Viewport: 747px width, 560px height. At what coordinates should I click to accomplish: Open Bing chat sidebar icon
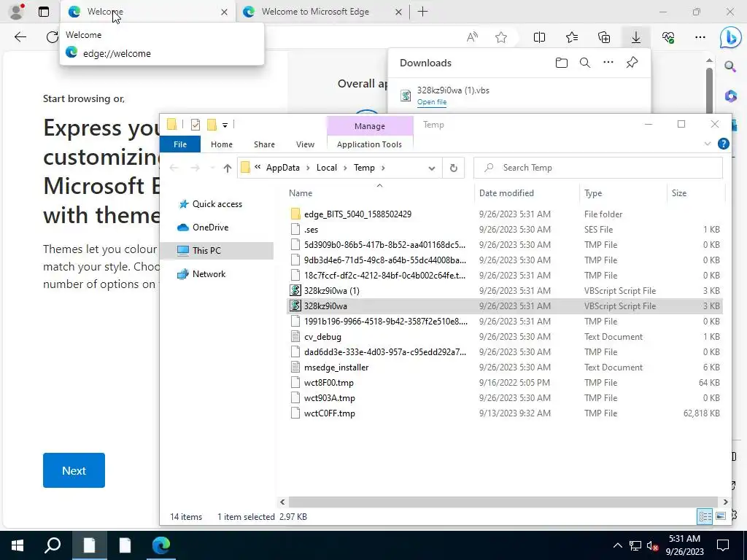click(x=730, y=38)
